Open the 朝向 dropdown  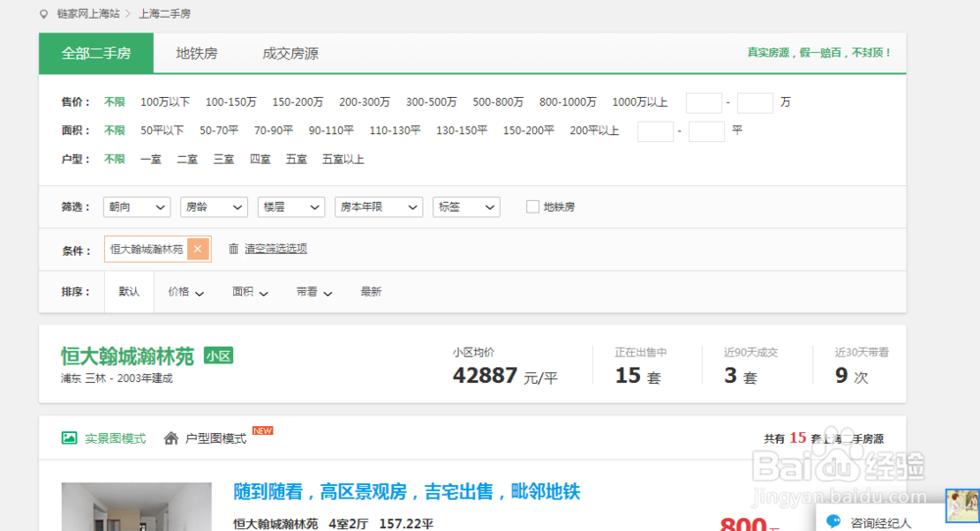(x=137, y=207)
